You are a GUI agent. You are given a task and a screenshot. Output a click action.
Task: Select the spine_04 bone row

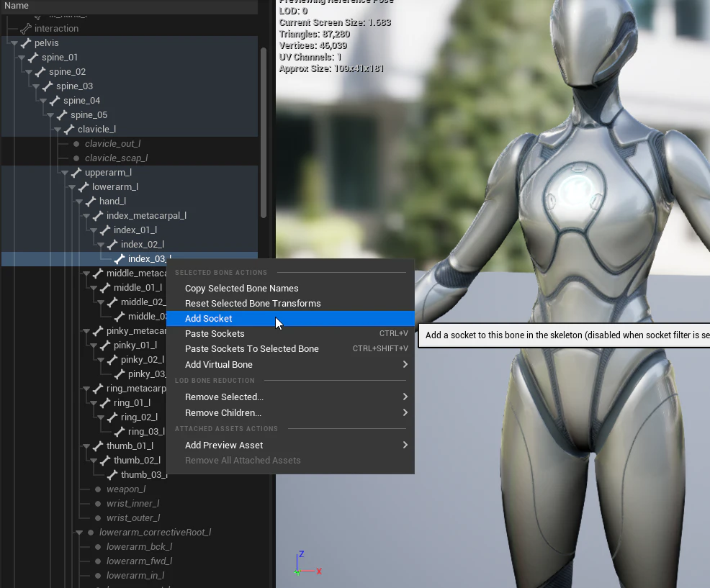(x=130, y=101)
